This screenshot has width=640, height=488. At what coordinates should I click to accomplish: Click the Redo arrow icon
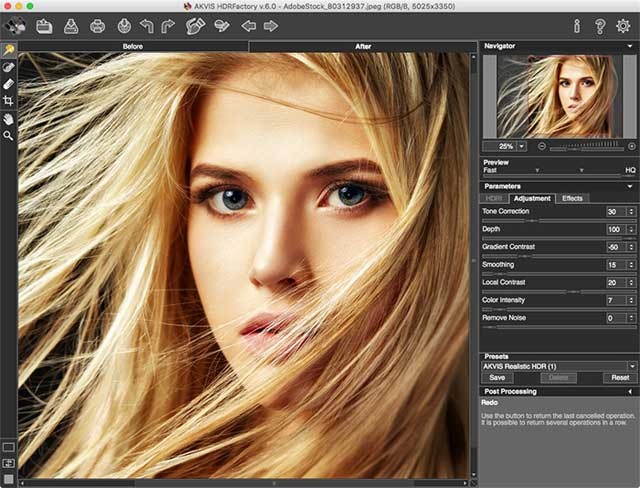[167, 26]
